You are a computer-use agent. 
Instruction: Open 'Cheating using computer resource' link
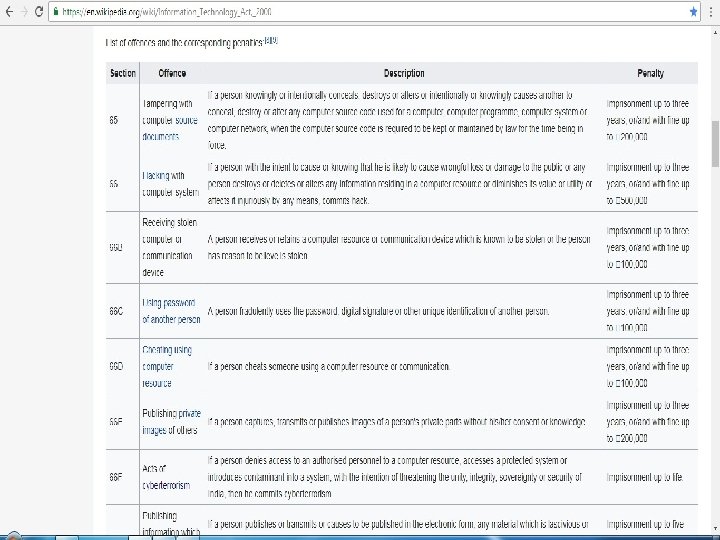[x=167, y=366]
